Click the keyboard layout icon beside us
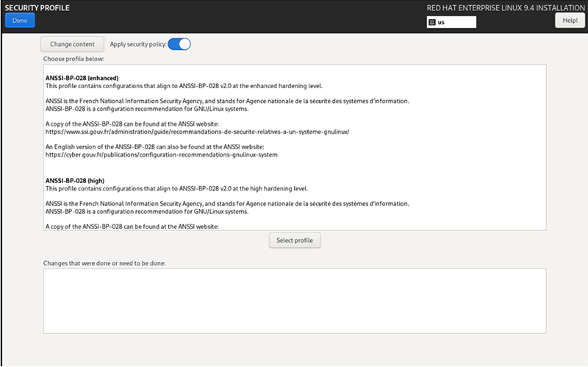This screenshot has height=367, width=588. pyautogui.click(x=432, y=22)
